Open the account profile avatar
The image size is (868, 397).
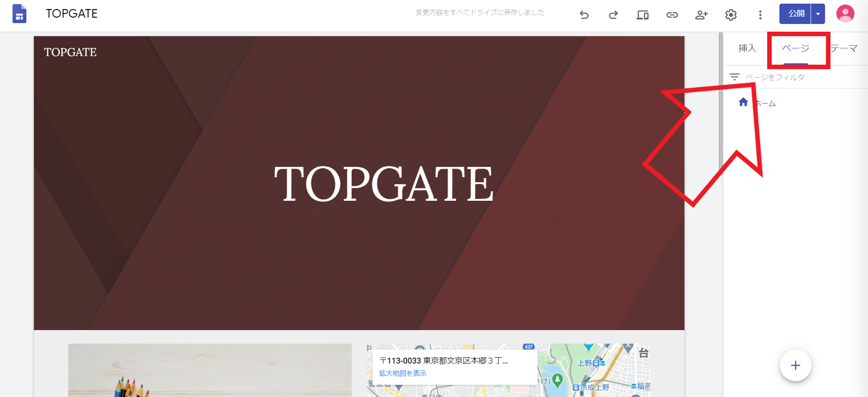coord(845,14)
